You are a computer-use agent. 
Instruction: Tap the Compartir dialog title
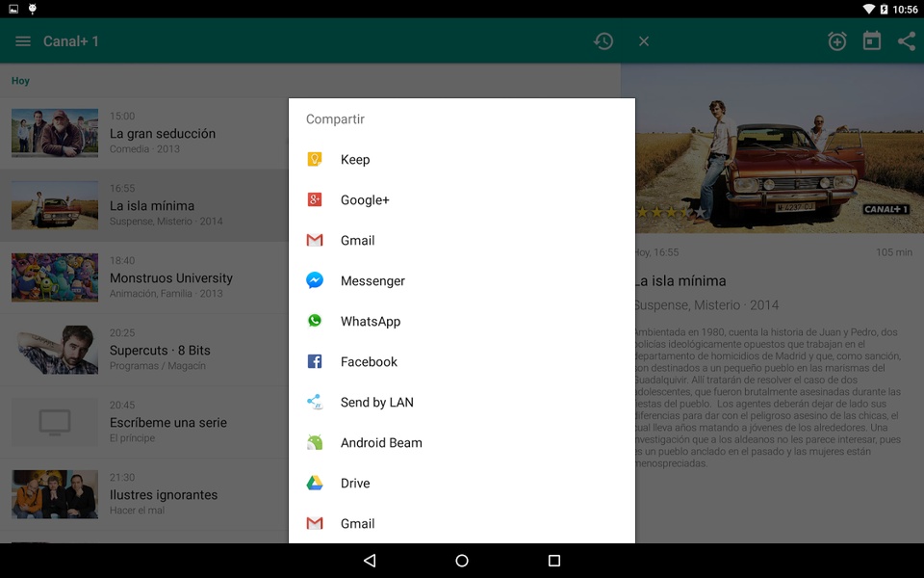click(335, 119)
